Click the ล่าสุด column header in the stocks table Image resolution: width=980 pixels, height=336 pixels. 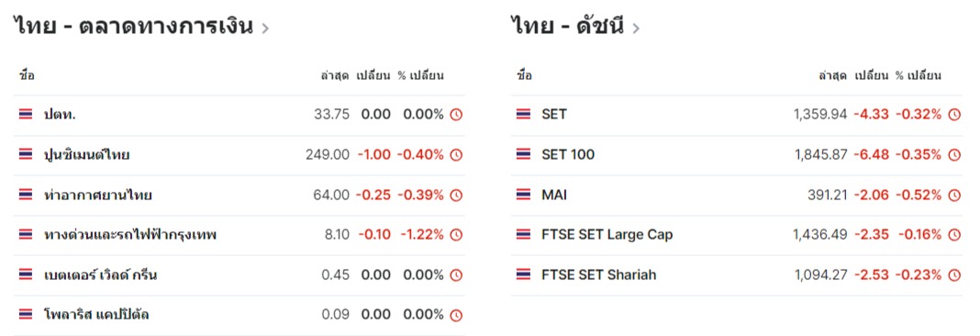point(334,75)
